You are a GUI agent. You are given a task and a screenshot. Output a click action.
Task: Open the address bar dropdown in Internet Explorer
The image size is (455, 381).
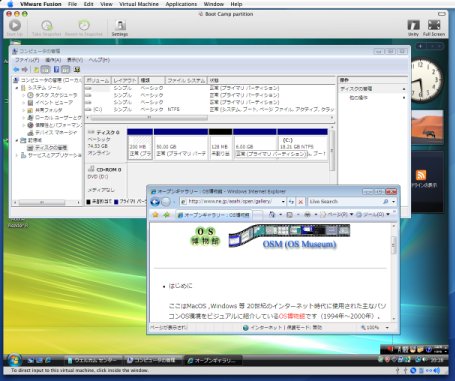click(x=283, y=202)
